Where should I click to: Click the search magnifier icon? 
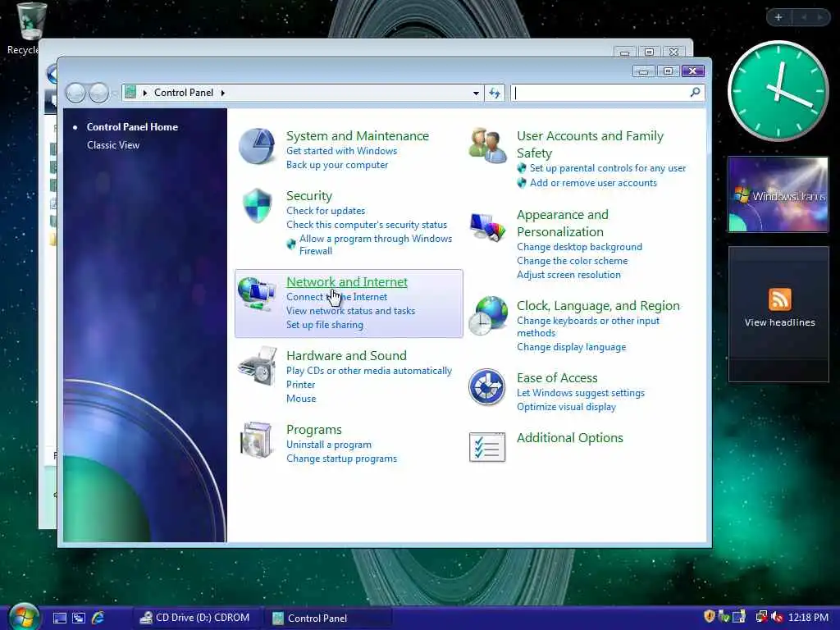(695, 93)
